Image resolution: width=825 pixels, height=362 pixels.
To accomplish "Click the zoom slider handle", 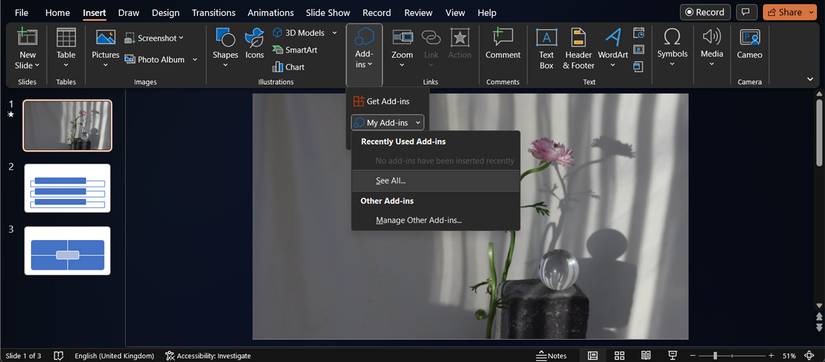I will (716, 356).
